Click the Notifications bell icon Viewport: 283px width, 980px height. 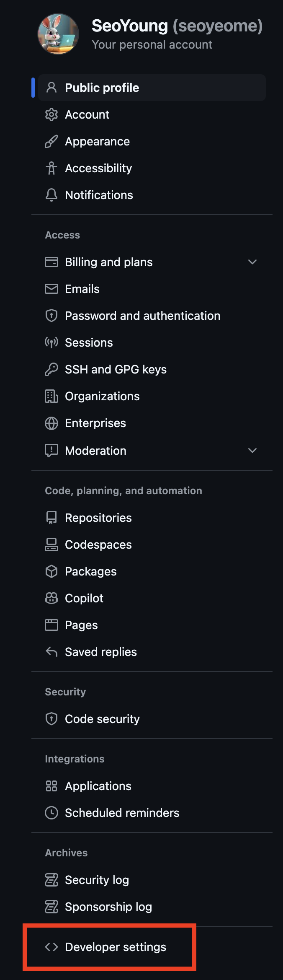click(51, 195)
